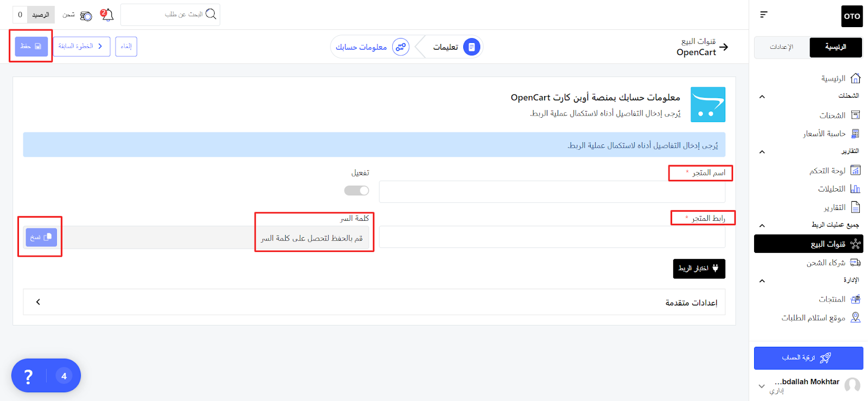
Task: Click the إلغاء cancel button
Action: tap(126, 46)
